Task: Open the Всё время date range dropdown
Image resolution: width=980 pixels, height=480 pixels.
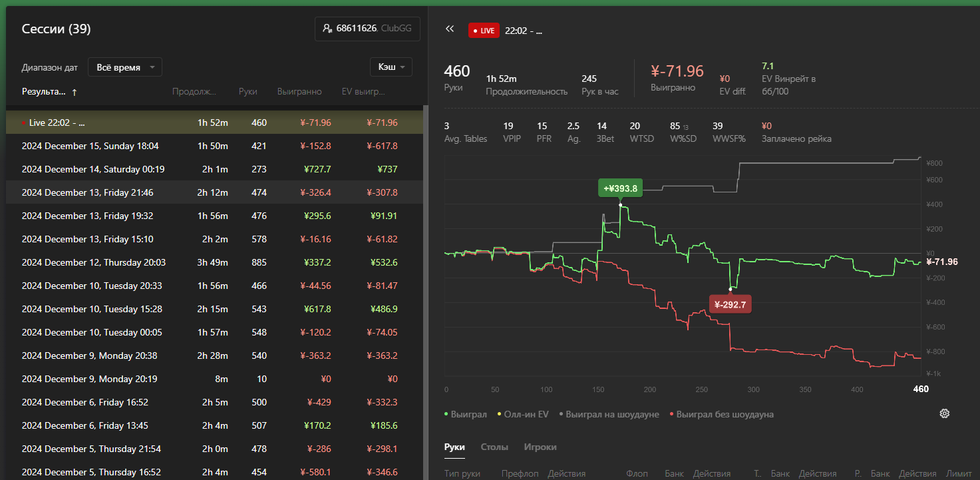Action: (x=125, y=67)
